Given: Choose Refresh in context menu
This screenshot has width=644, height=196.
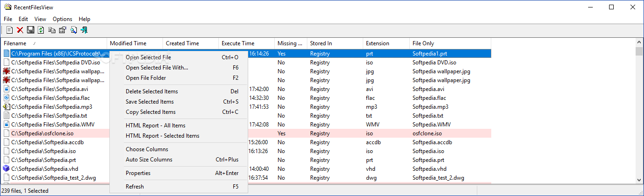Looking at the screenshot, I should click(178, 187).
